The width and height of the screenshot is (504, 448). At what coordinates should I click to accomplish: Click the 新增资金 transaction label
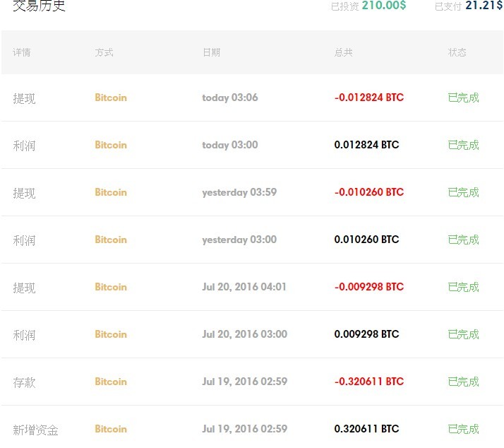click(x=35, y=430)
